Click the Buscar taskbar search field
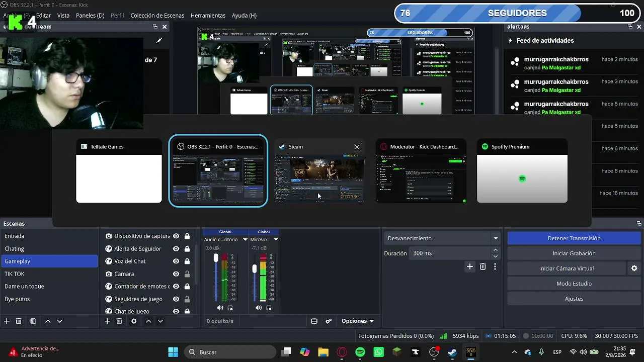The width and height of the screenshot is (644, 362). (230, 352)
